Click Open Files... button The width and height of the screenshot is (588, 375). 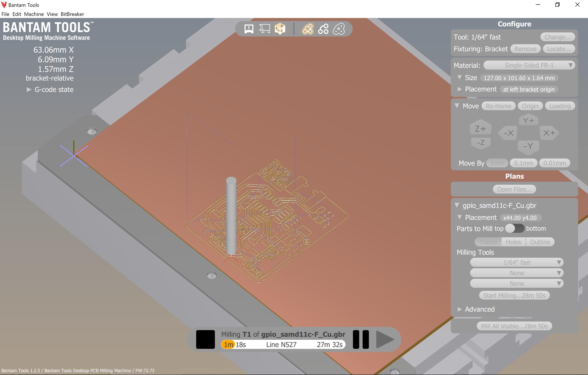point(514,189)
